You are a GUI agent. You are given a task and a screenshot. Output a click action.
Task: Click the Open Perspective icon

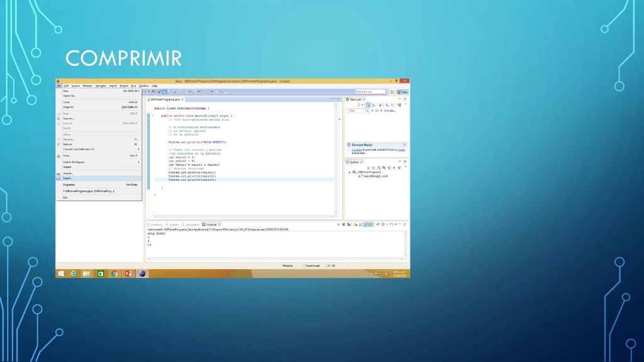392,92
